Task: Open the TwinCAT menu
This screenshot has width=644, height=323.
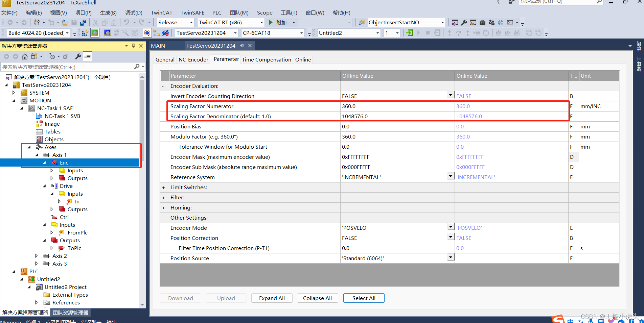Action: coord(161,13)
